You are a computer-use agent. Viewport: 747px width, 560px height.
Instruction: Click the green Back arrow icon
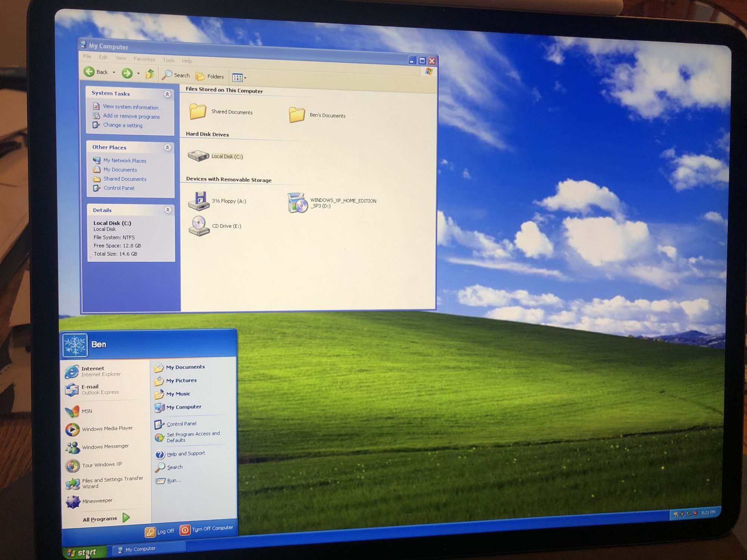[x=89, y=72]
